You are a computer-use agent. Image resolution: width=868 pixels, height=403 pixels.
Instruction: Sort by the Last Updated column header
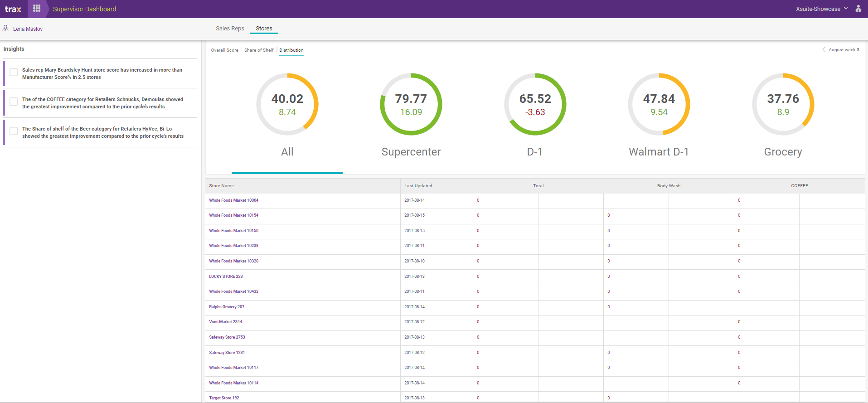pyautogui.click(x=418, y=186)
